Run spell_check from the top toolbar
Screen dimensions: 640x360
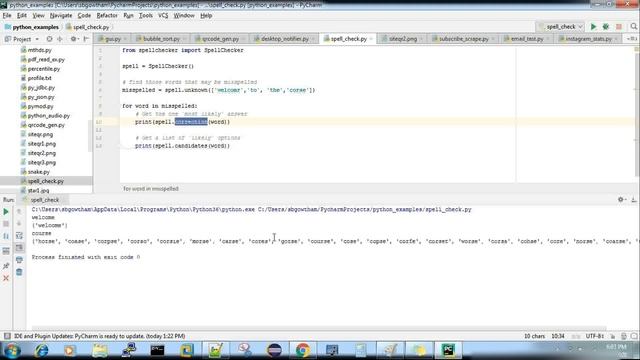593,27
